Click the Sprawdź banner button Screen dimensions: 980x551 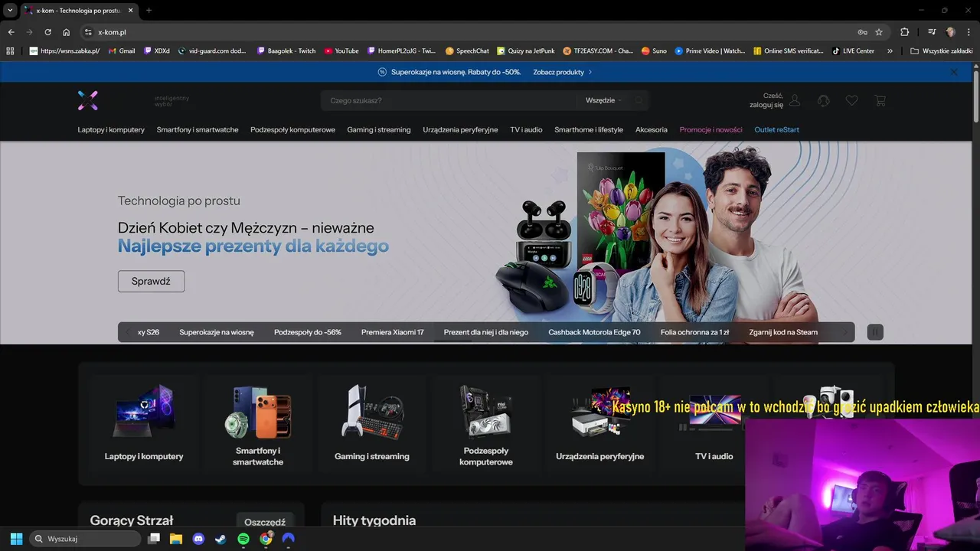coord(151,281)
